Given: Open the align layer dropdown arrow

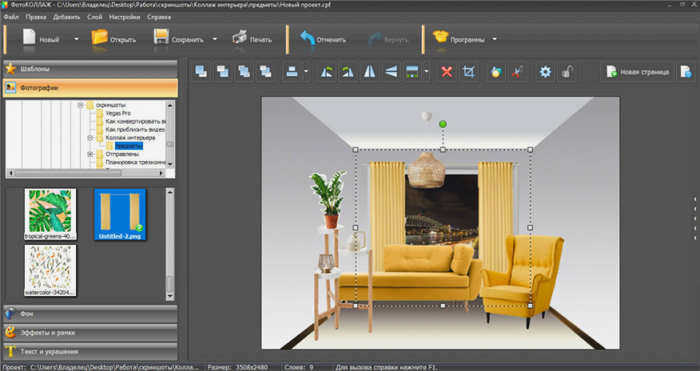Looking at the screenshot, I should (306, 71).
